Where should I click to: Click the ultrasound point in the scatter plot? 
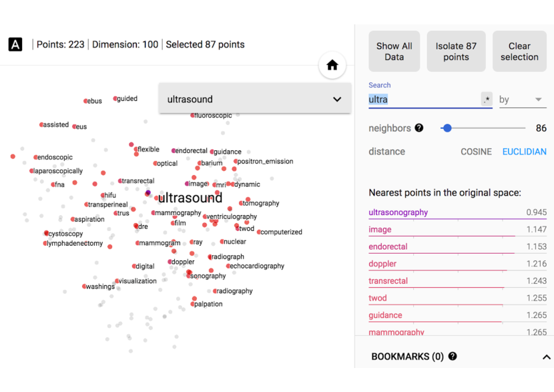coord(148,193)
